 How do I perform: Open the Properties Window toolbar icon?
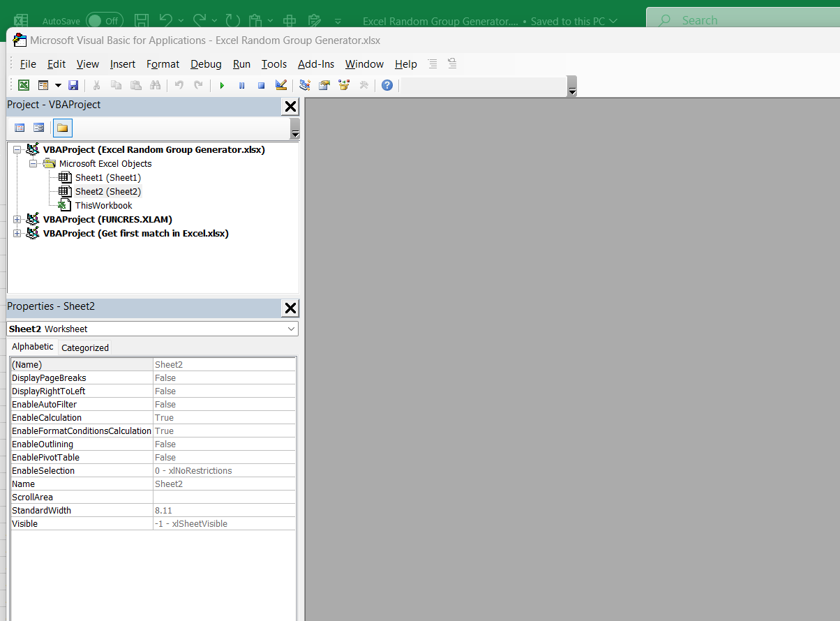click(324, 85)
